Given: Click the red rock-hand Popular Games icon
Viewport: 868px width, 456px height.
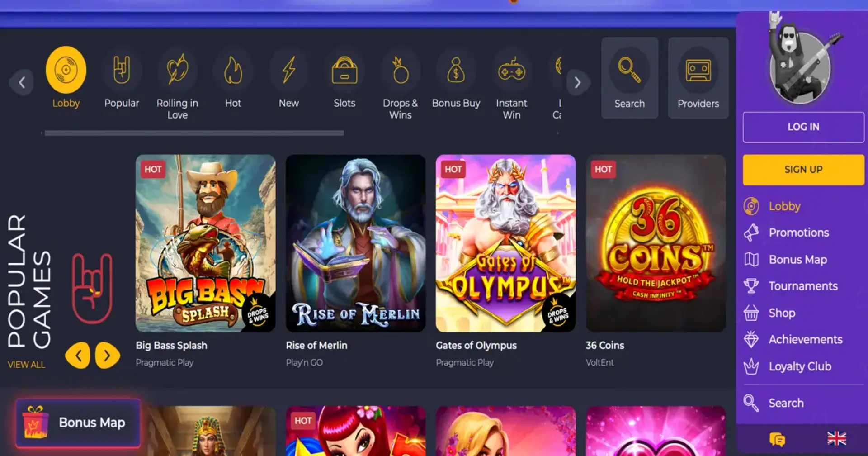Looking at the screenshot, I should 92,288.
